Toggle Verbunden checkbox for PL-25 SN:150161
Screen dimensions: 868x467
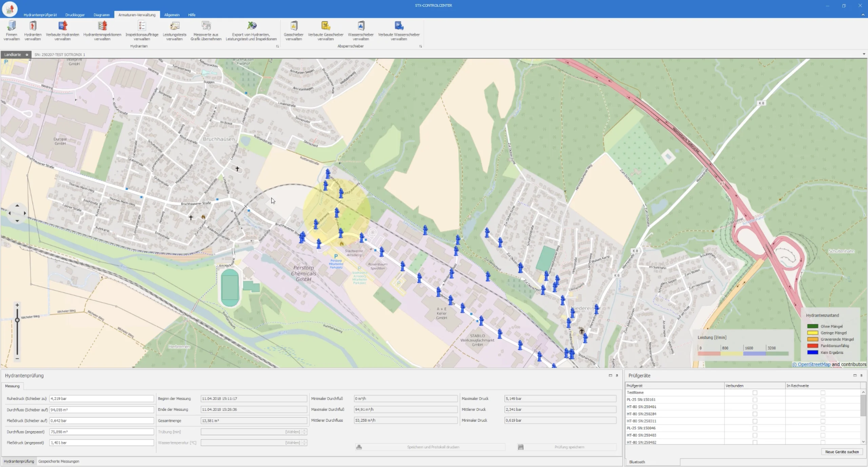click(755, 400)
